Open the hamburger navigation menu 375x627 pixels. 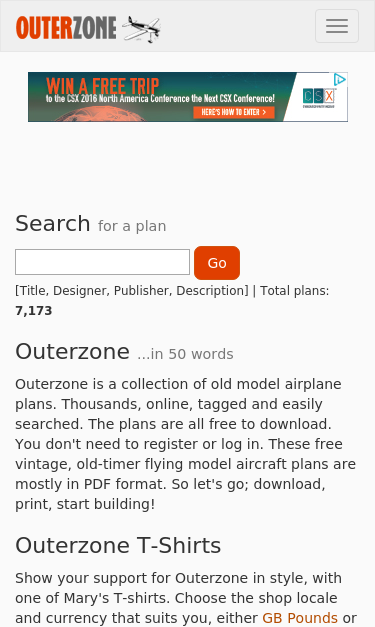coord(337,26)
